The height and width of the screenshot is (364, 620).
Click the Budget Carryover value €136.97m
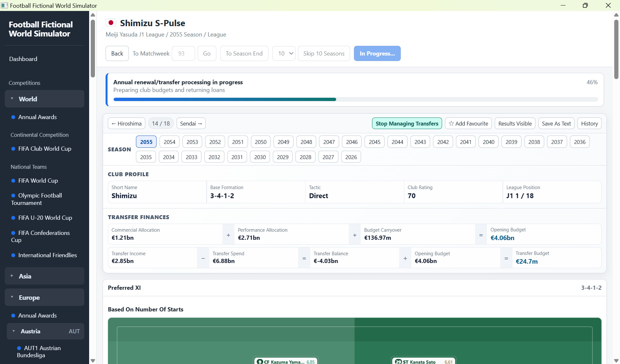(377, 238)
